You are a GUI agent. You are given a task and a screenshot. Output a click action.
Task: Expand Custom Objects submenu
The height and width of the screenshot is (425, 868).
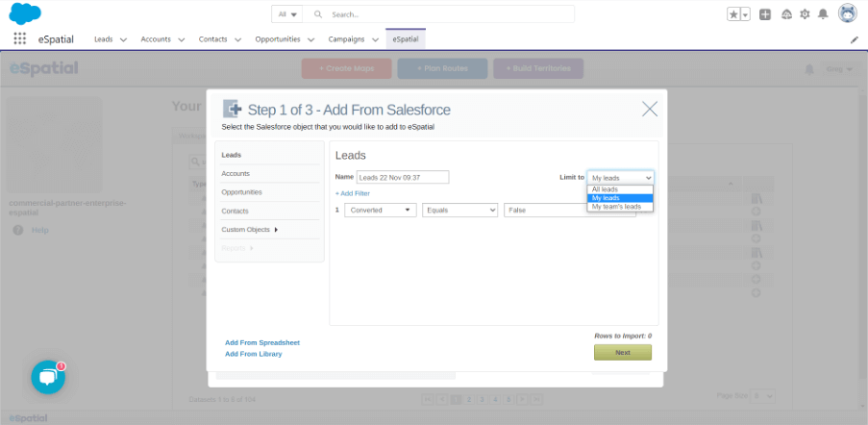coord(250,230)
